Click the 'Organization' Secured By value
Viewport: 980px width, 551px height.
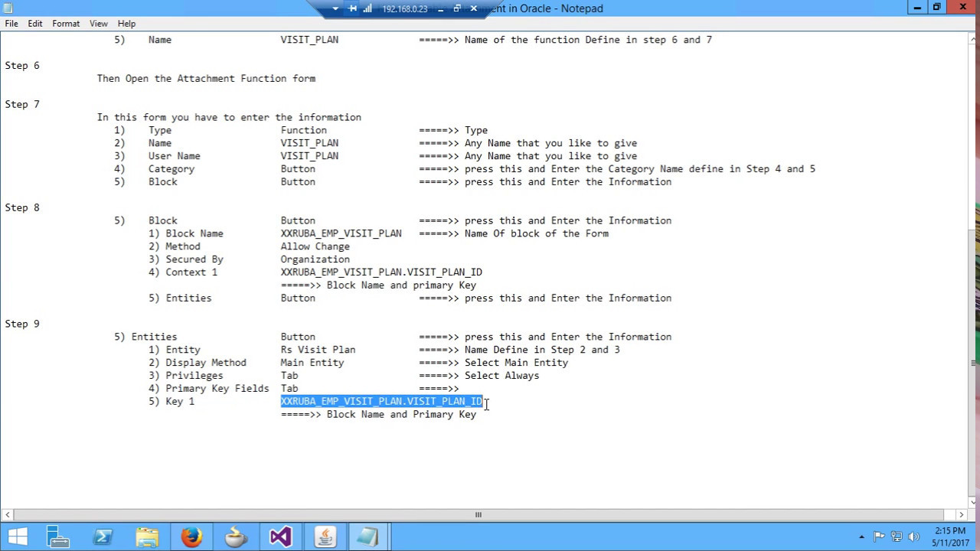(x=315, y=259)
